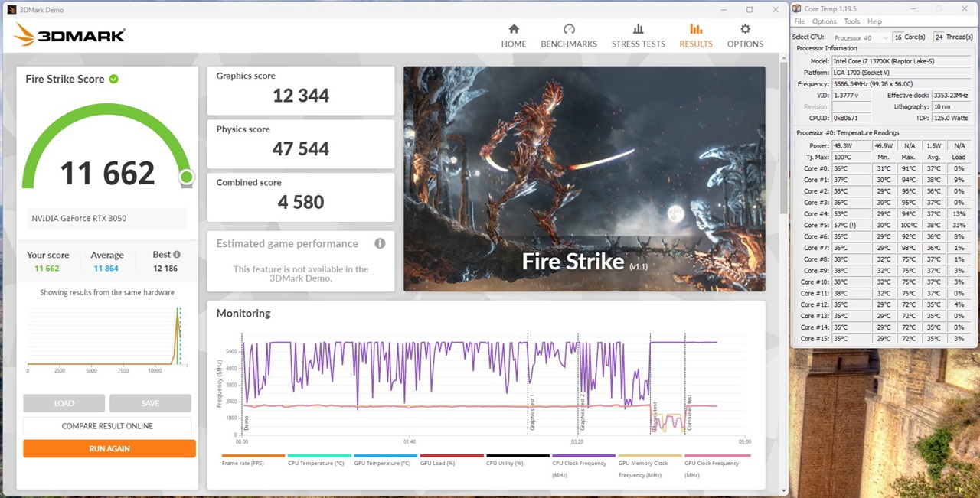Click the orange Frame rate legend swatch
The image size is (980, 498).
click(253, 456)
